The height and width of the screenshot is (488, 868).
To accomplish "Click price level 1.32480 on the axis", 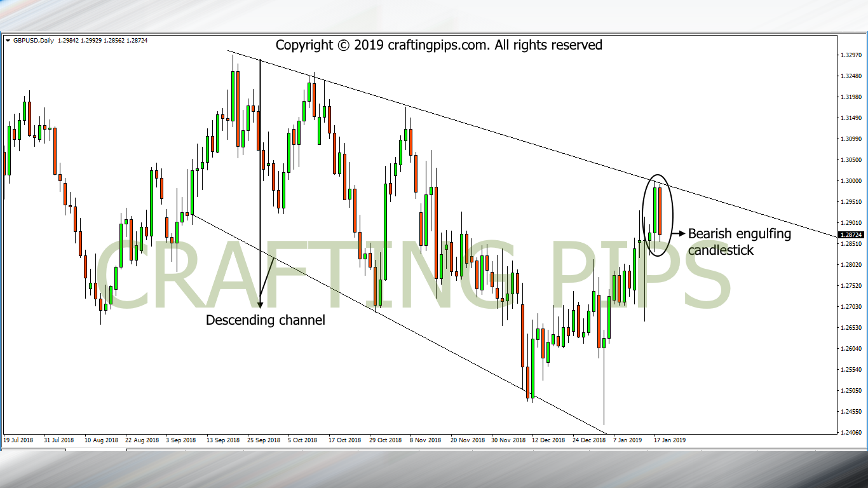I will point(850,76).
